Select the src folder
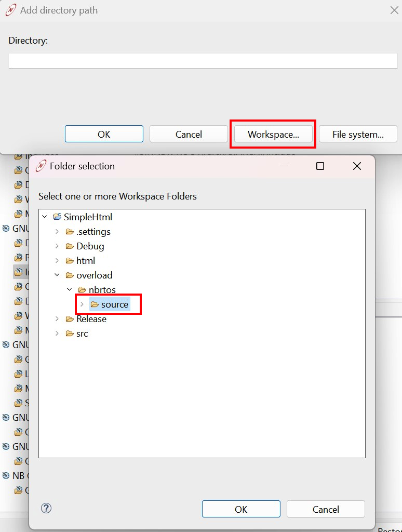Image resolution: width=402 pixels, height=532 pixels. tap(82, 333)
